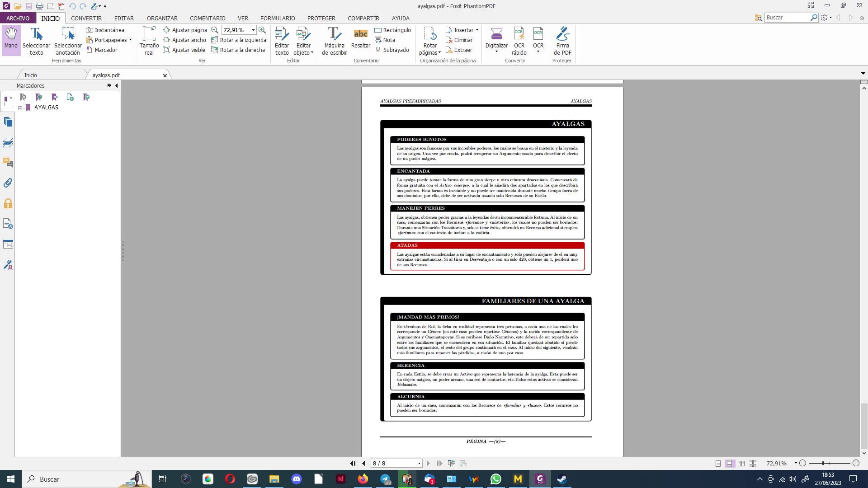Click Instantánea snapshot tool
This screenshot has width=868, height=488.
pyautogui.click(x=105, y=30)
